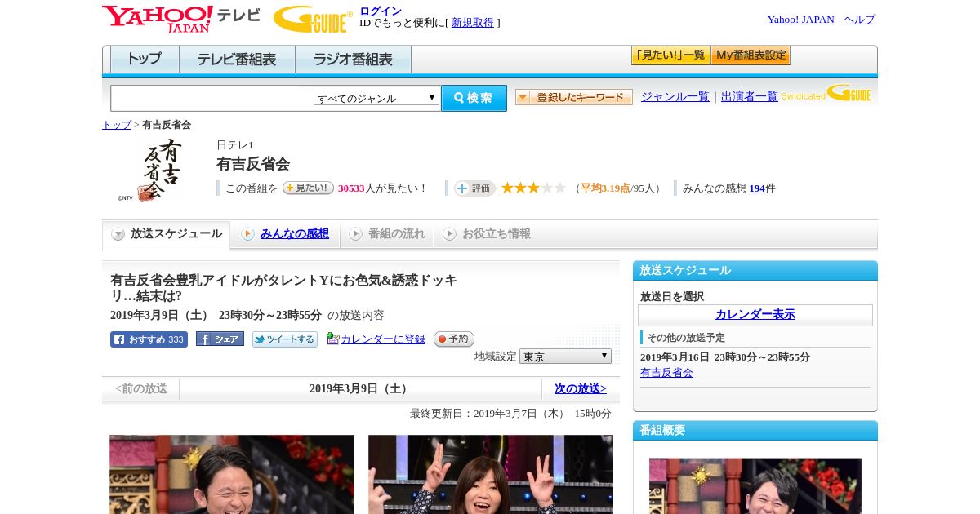The height and width of the screenshot is (514, 980).
Task: Click the 最終更新日 timestamp text
Action: click(510, 414)
